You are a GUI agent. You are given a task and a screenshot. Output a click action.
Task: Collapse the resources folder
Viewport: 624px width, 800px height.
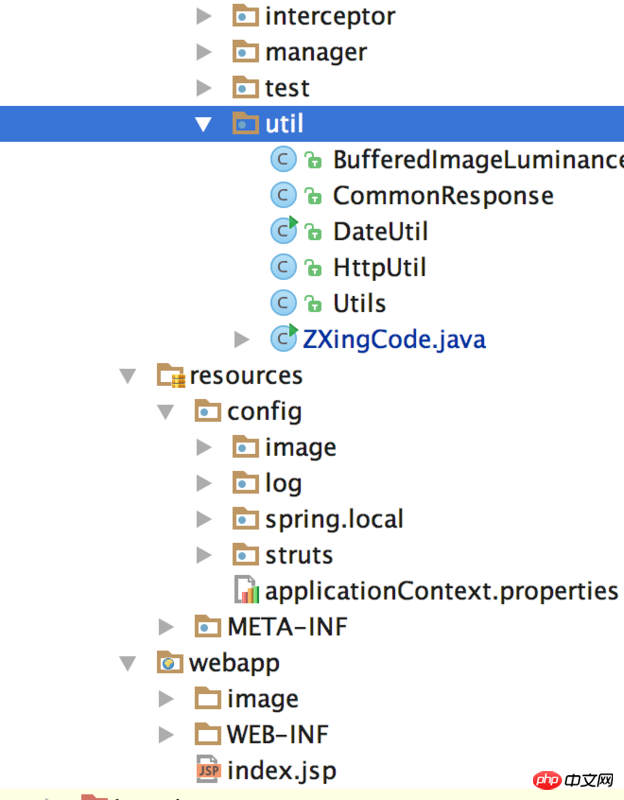point(128,376)
